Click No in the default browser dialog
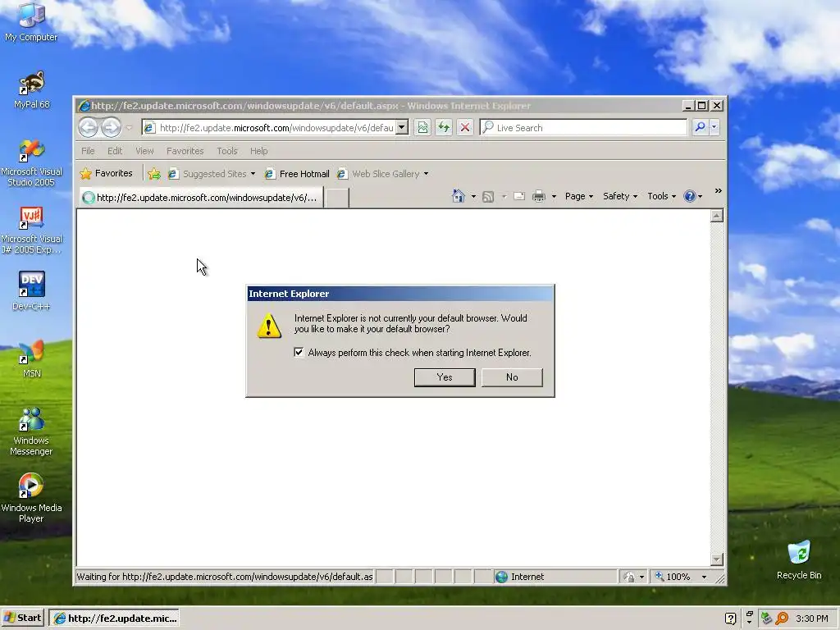 (x=512, y=377)
